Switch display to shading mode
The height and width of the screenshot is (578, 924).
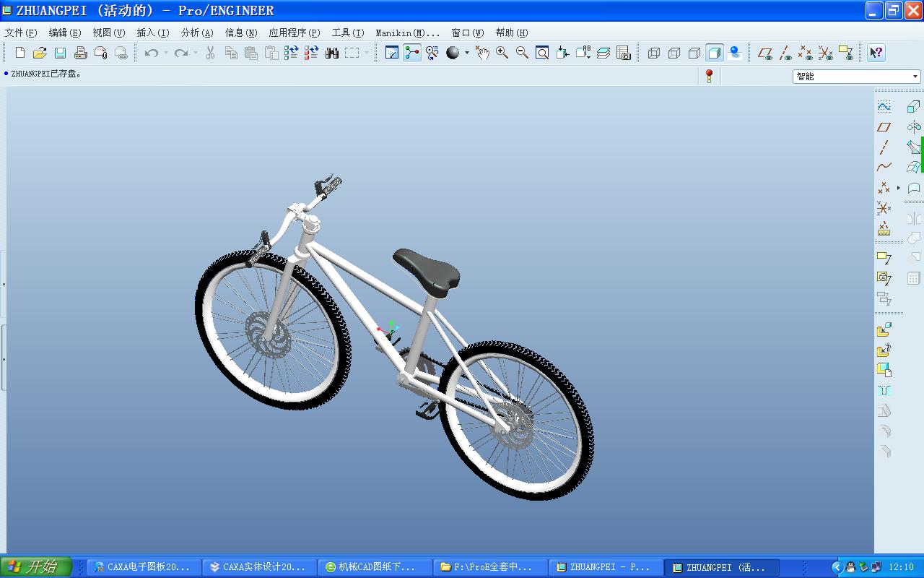pos(715,53)
